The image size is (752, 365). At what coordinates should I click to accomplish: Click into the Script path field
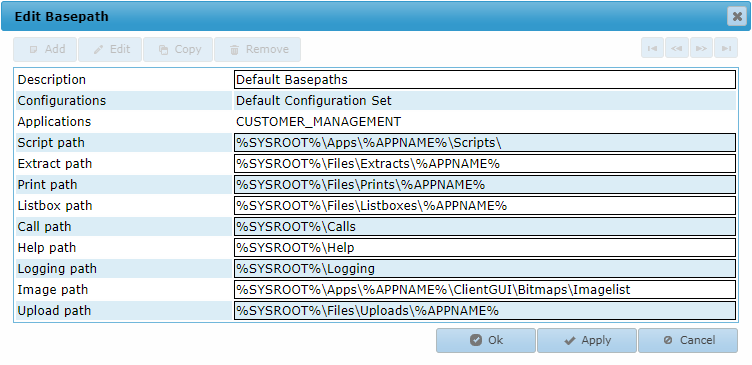[485, 143]
